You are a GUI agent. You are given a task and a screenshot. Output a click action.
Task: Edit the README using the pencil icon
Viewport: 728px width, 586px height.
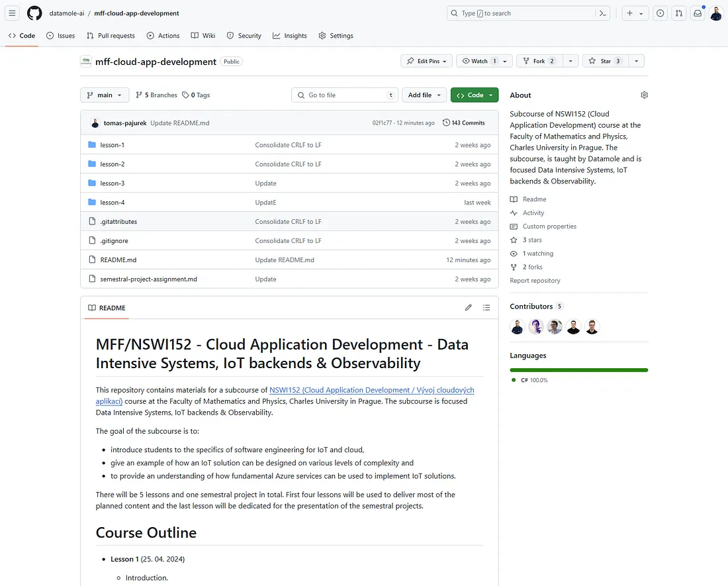point(468,307)
